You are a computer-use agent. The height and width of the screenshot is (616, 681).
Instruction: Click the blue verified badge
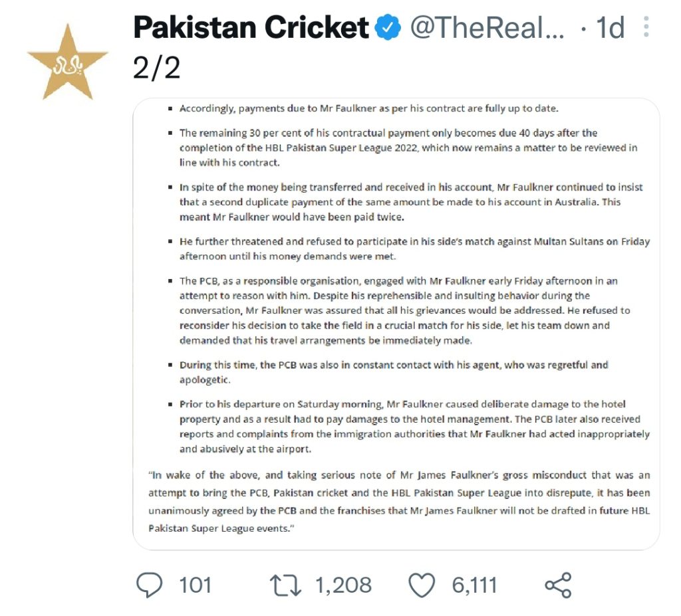388,27
